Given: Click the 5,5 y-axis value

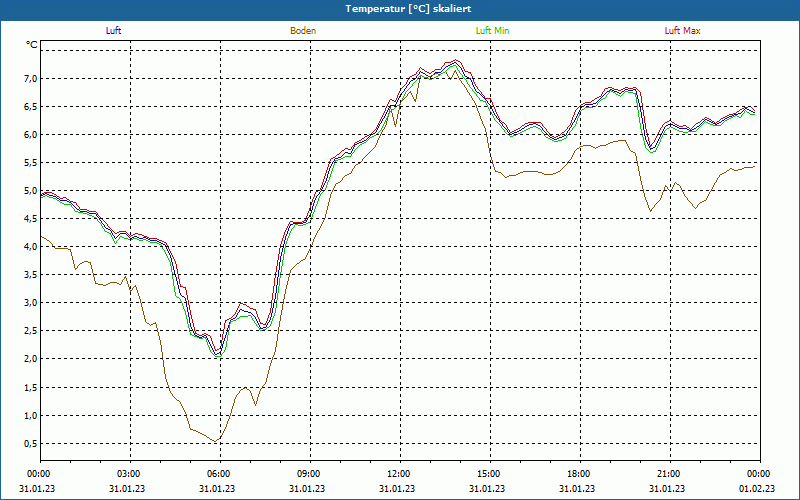Looking at the screenshot, I should point(31,163).
